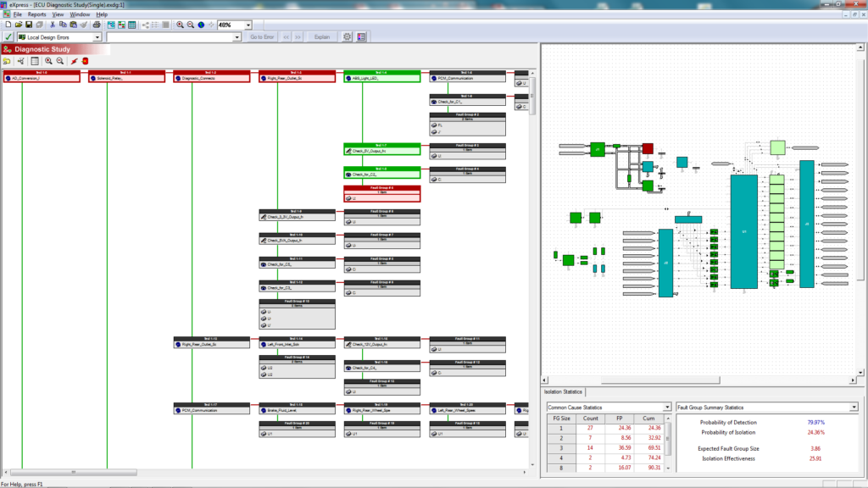Click the red stop icon in Diagnostic Study
The width and height of the screenshot is (868, 488).
point(86,61)
